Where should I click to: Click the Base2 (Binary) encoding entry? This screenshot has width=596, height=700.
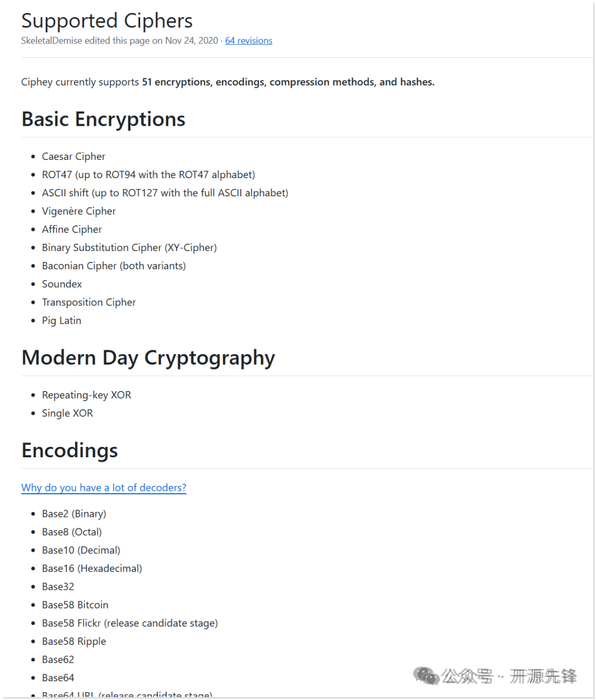tap(74, 514)
